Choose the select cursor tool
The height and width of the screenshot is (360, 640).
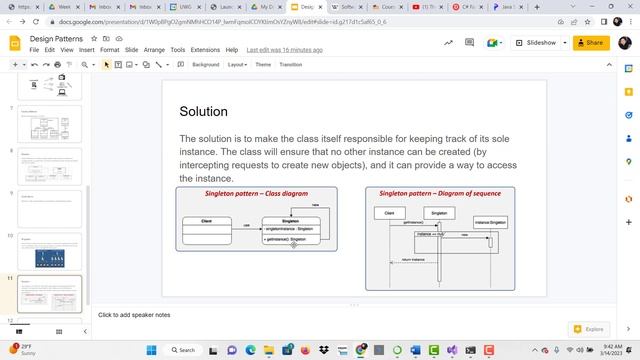tap(106, 64)
